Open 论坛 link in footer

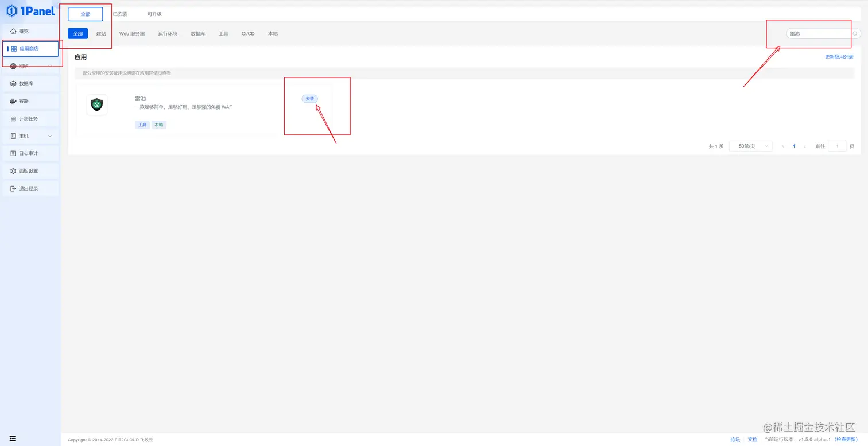pos(735,440)
